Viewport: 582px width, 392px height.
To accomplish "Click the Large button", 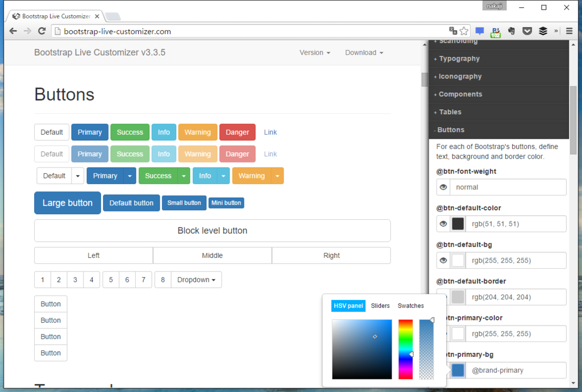I will tap(68, 203).
